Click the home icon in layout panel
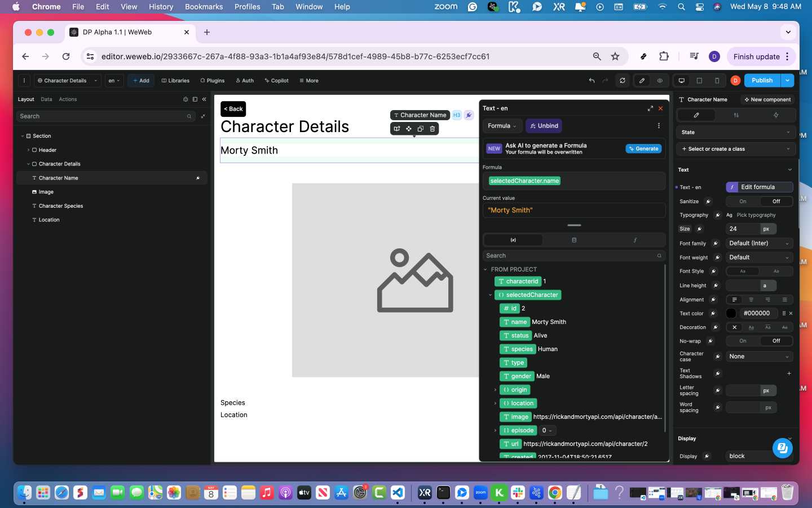 click(186, 99)
